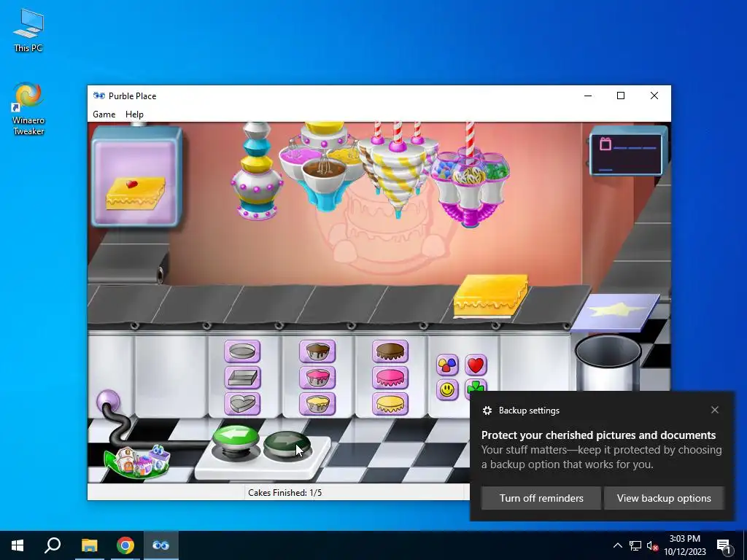
Task: Choose pink strawberry cake batter
Action: tap(317, 378)
